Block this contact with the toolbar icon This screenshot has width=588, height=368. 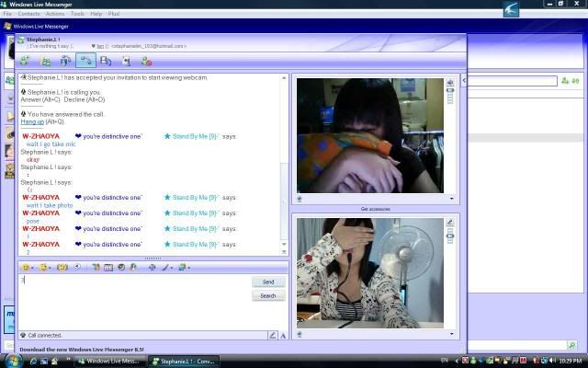(146, 61)
